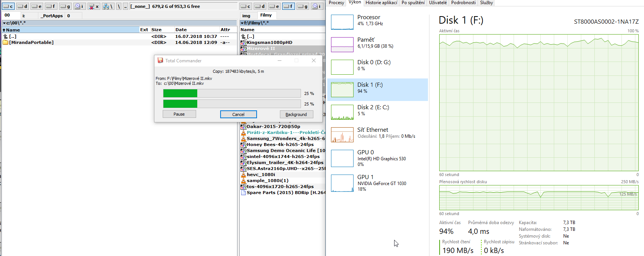
Task: Click document icon of Spare Parts (2015) BDRip
Action: [x=243, y=193]
